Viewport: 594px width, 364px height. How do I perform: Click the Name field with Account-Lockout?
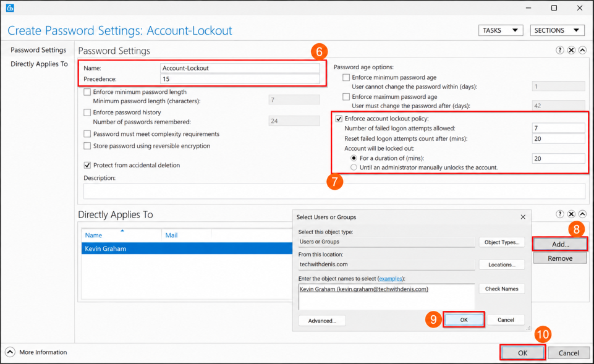(240, 68)
